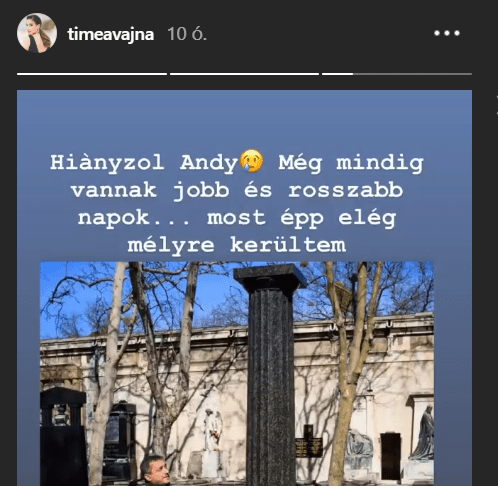Screen dimensions: 498x486
Task: Tap the man's face in photo
Action: coord(156,471)
